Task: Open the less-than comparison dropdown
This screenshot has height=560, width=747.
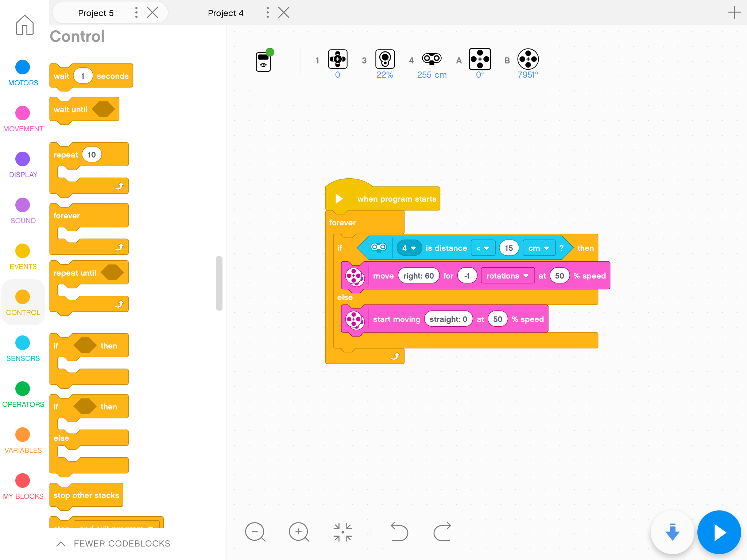Action: [x=483, y=248]
